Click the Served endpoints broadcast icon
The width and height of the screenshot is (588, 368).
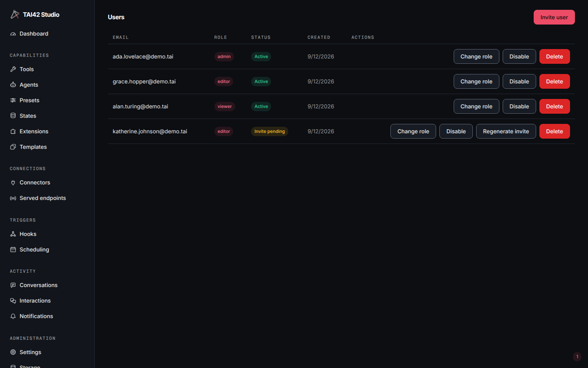13,198
